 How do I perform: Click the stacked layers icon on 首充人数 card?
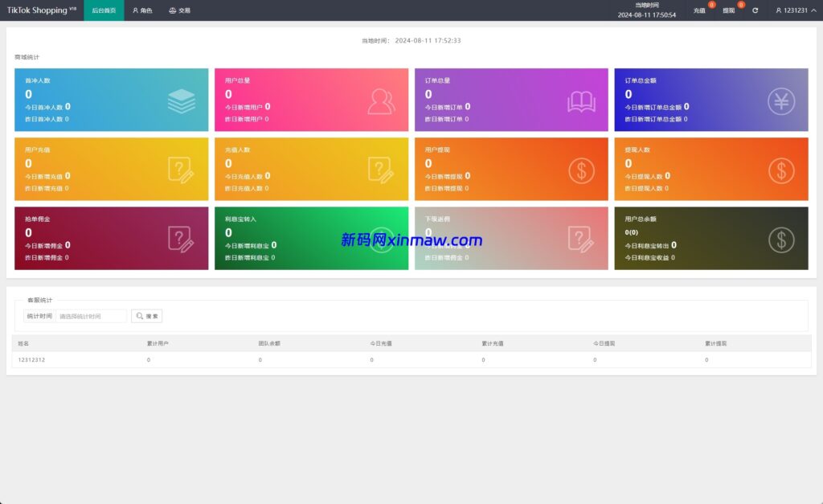click(x=182, y=98)
